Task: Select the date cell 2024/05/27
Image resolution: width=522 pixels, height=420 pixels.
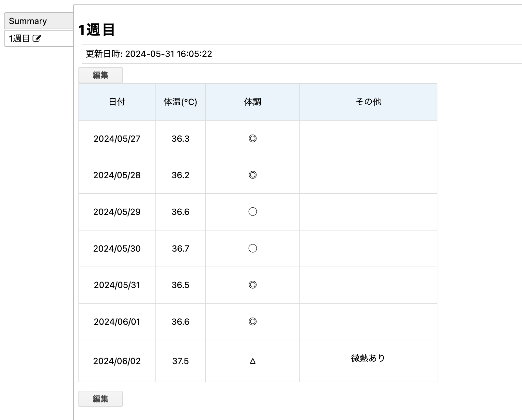Action: coord(117,139)
